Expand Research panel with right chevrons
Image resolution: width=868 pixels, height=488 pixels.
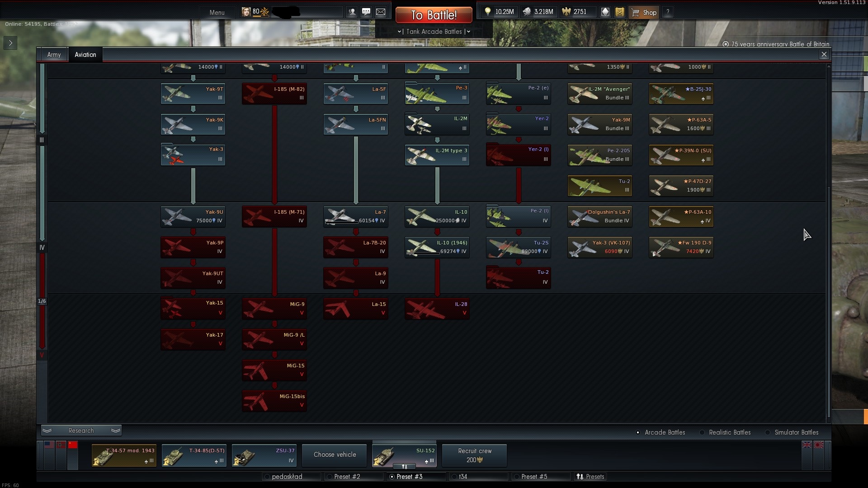pyautogui.click(x=116, y=431)
